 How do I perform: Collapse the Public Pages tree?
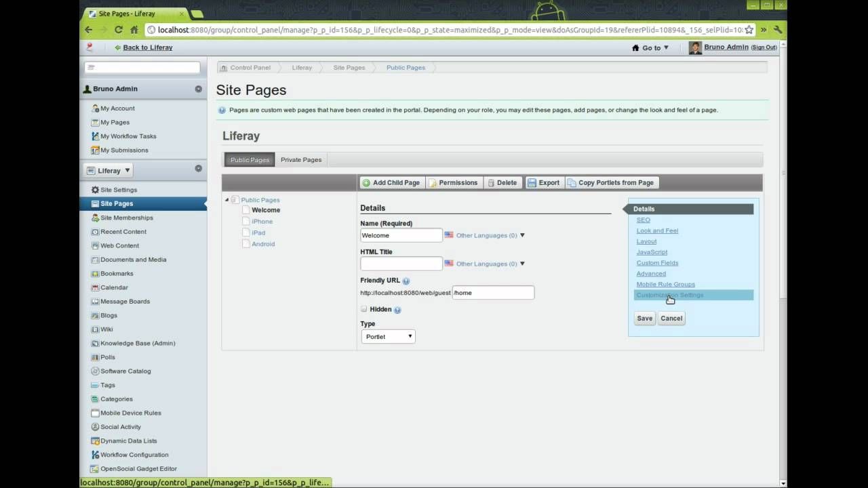226,200
